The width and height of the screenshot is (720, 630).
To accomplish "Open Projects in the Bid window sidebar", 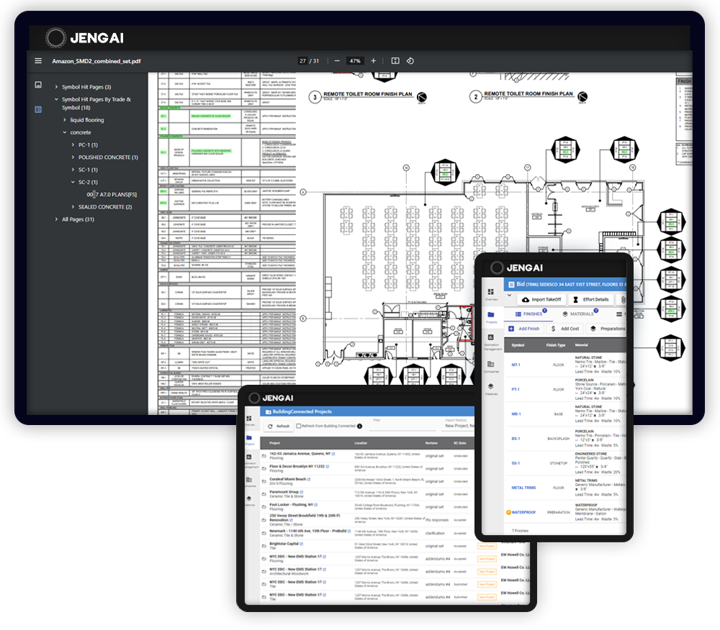I will tap(491, 317).
